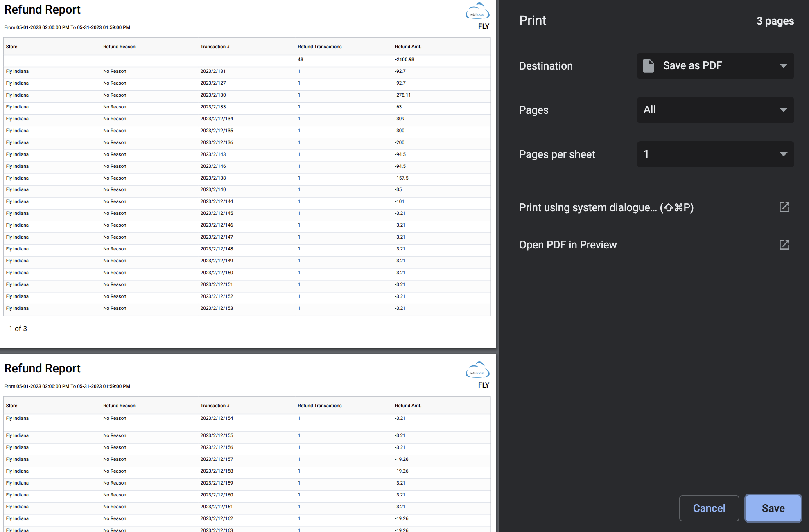The image size is (809, 532).
Task: Select Print using system dialogue option
Action: [x=606, y=207]
